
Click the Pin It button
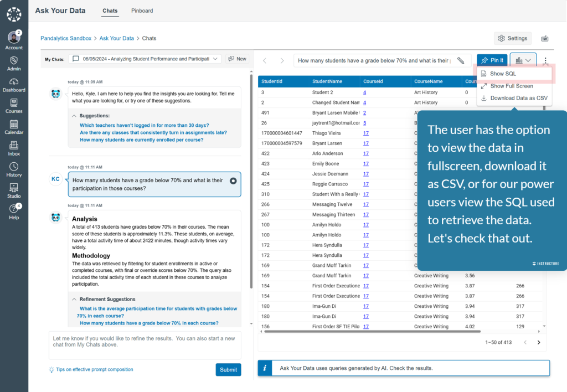(492, 60)
